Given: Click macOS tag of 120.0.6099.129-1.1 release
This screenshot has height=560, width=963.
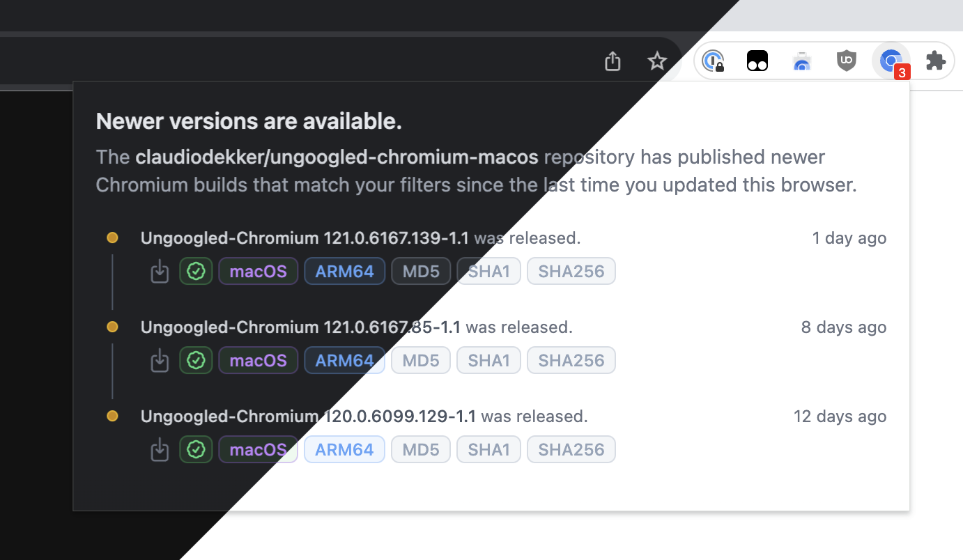Looking at the screenshot, I should coord(259,450).
